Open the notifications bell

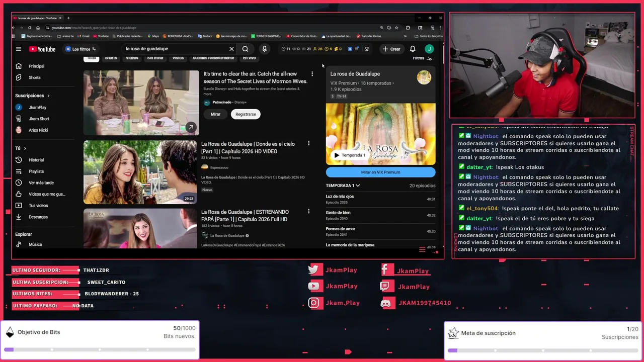(x=413, y=49)
